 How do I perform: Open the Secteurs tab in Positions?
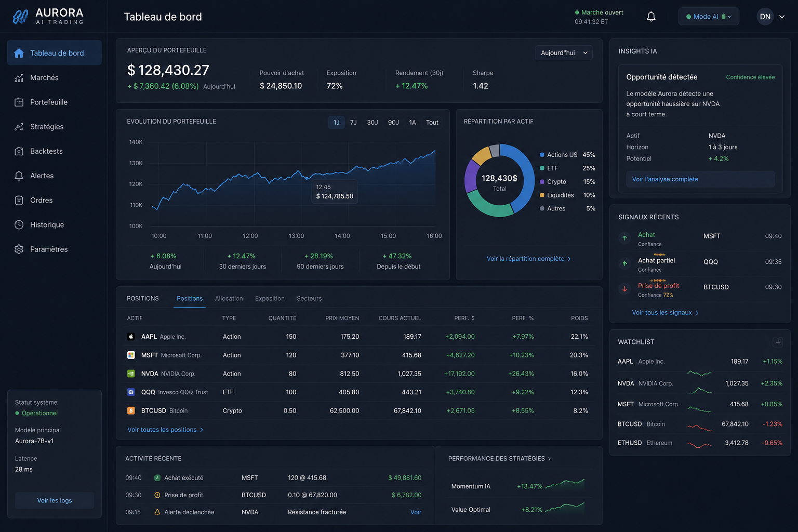click(x=309, y=299)
